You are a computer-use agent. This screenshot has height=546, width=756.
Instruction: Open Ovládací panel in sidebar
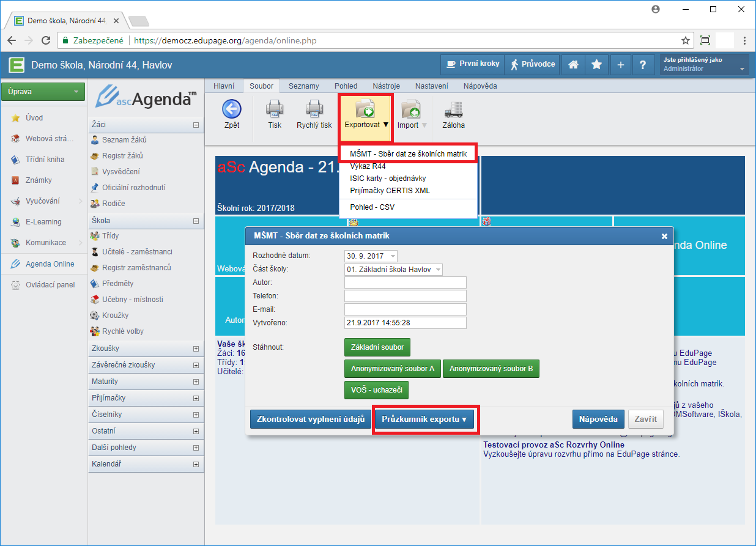[x=50, y=285]
